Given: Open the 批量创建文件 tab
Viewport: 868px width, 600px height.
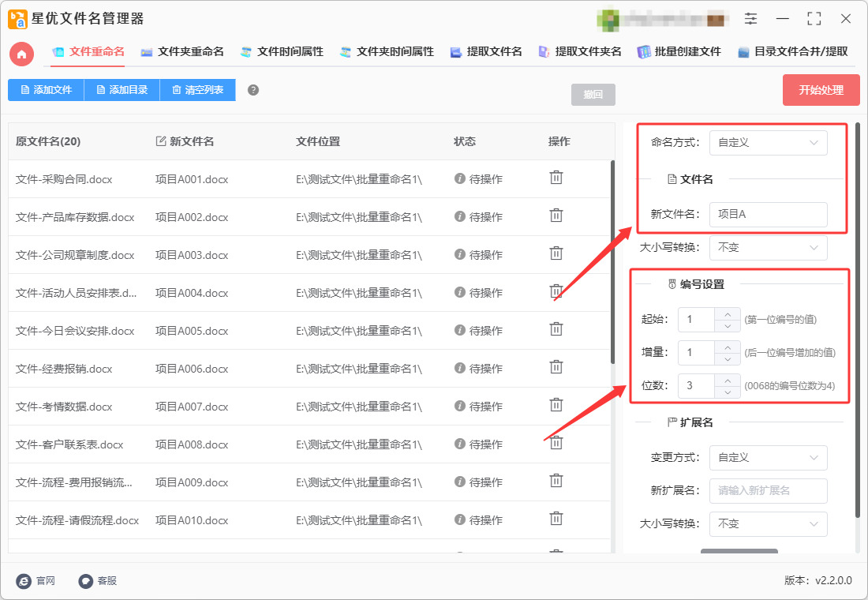Looking at the screenshot, I should pos(679,52).
